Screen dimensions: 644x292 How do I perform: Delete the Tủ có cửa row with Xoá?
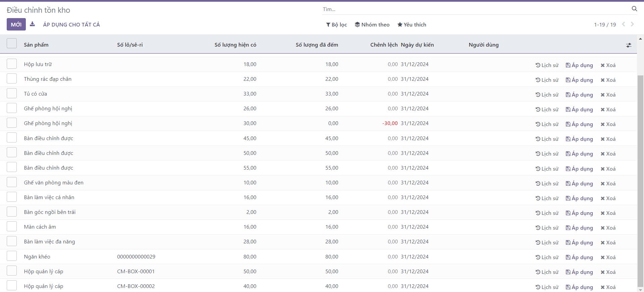click(608, 95)
